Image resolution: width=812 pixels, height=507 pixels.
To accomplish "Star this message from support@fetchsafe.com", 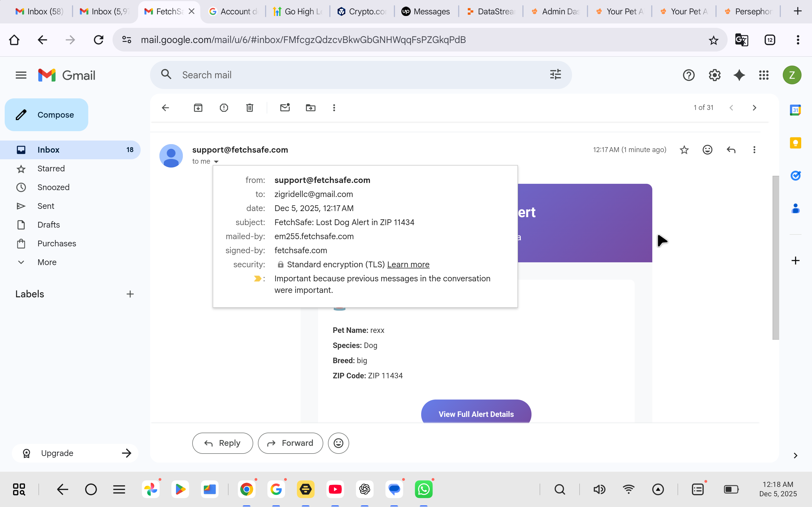I will [684, 150].
